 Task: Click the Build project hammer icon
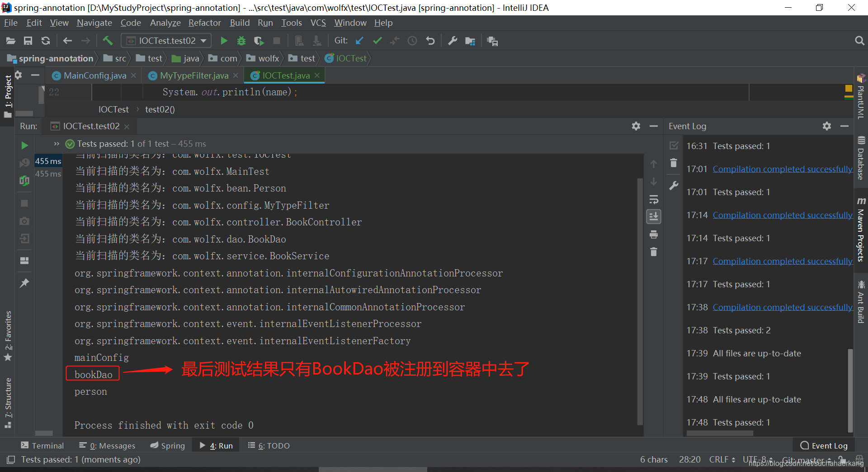(108, 41)
